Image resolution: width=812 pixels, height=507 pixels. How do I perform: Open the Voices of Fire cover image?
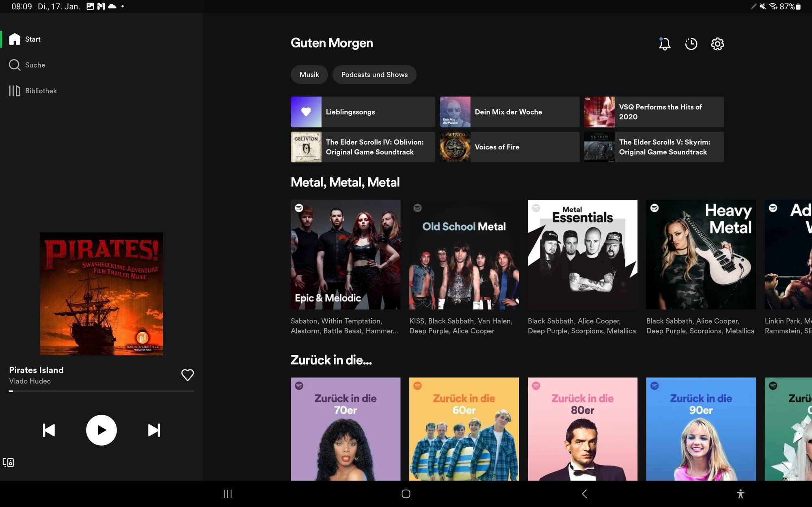point(455,147)
